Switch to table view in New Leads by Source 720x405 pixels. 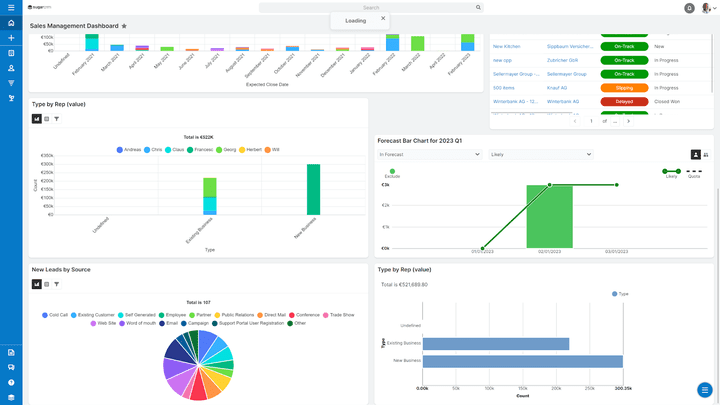[x=47, y=284]
